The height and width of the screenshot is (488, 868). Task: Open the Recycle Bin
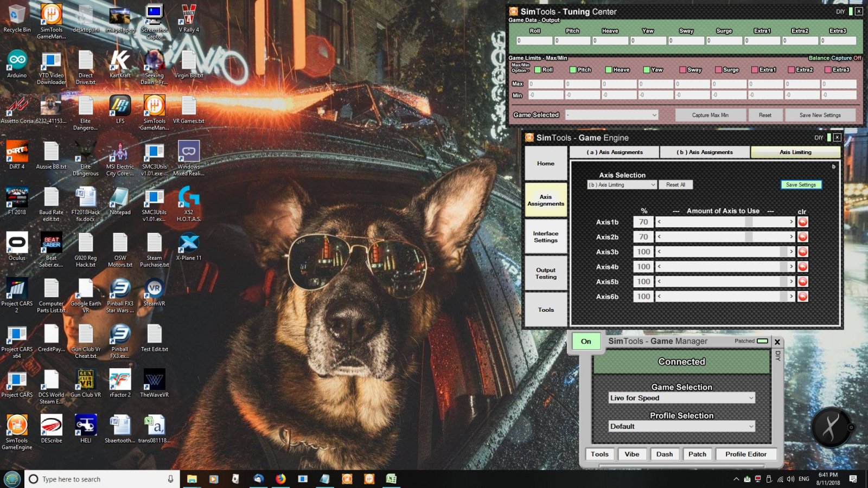(x=17, y=19)
